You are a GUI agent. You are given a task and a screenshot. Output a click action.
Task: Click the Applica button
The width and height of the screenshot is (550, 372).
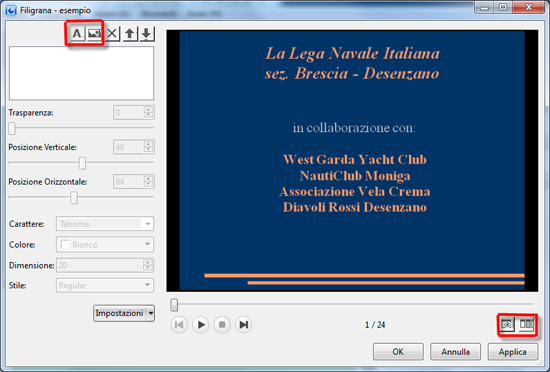pos(512,352)
